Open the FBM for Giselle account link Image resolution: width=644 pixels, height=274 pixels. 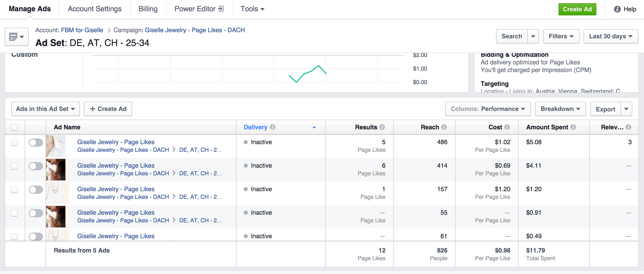pos(82,30)
